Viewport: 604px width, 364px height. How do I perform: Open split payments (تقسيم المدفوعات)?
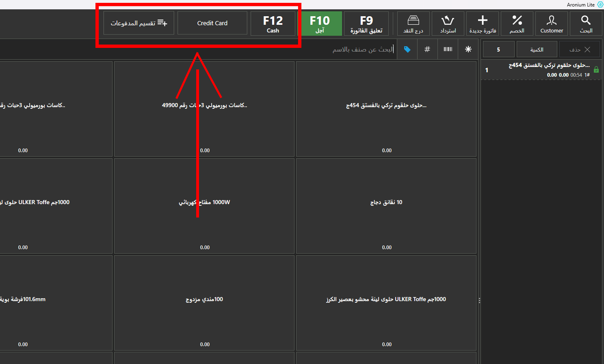(x=139, y=23)
